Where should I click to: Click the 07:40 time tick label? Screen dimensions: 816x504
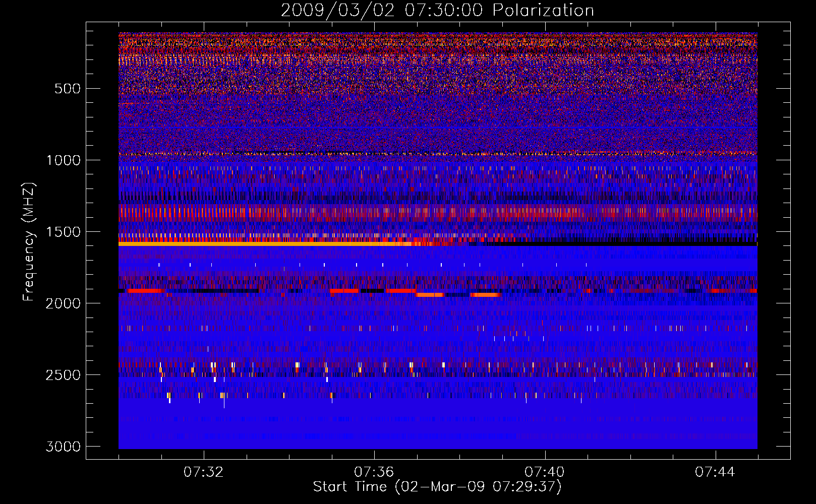[544, 472]
